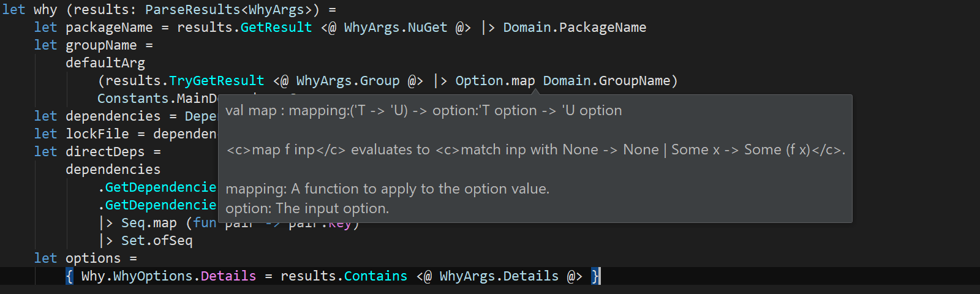Click 'dependencies' under directDeps

[113, 170]
